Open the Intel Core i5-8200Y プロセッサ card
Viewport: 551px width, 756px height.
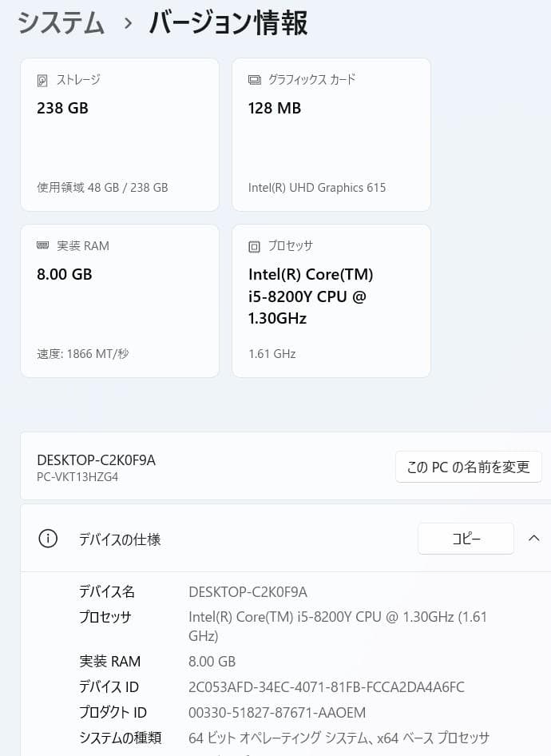pyautogui.click(x=331, y=300)
